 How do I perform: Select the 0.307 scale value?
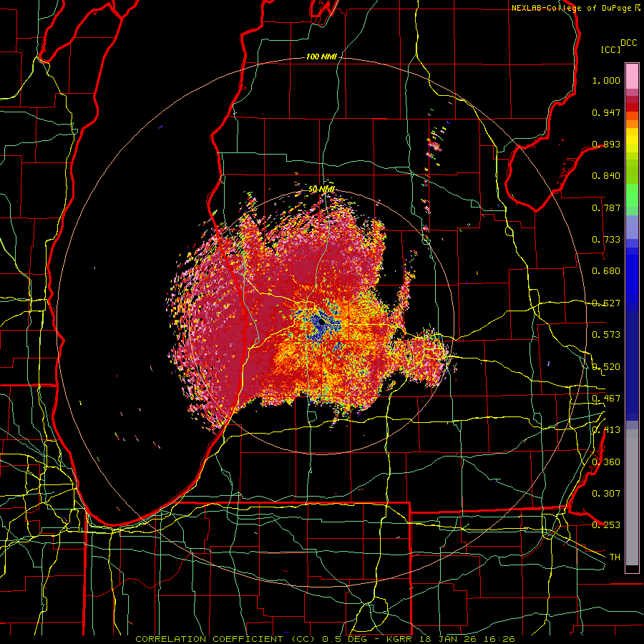tap(606, 494)
